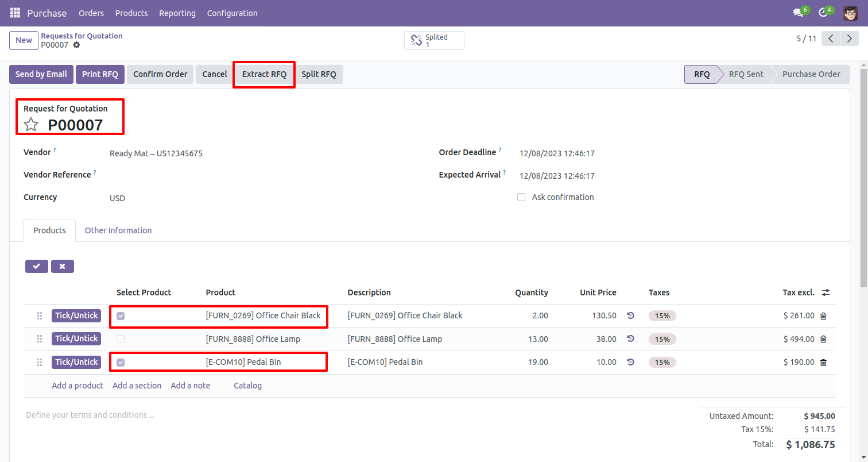Create a New record
The height and width of the screenshot is (462, 868).
click(x=24, y=40)
